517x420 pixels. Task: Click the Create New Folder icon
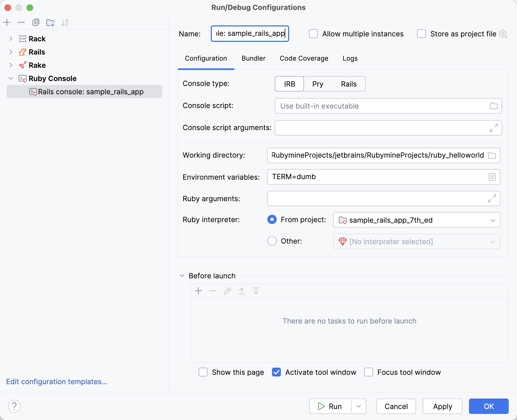tap(50, 23)
